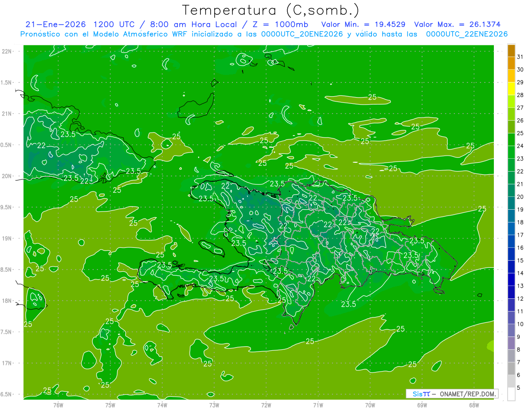
Task: Click the "74W" longitude axis label
Action: [162, 405]
